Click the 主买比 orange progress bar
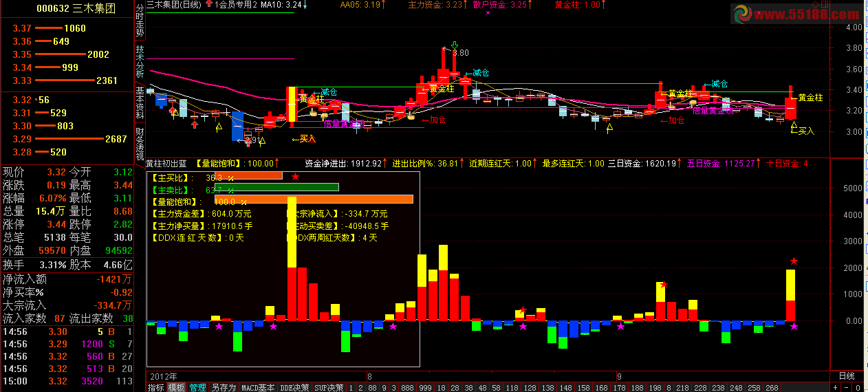Viewport: 868px width, 392px height. [x=248, y=175]
